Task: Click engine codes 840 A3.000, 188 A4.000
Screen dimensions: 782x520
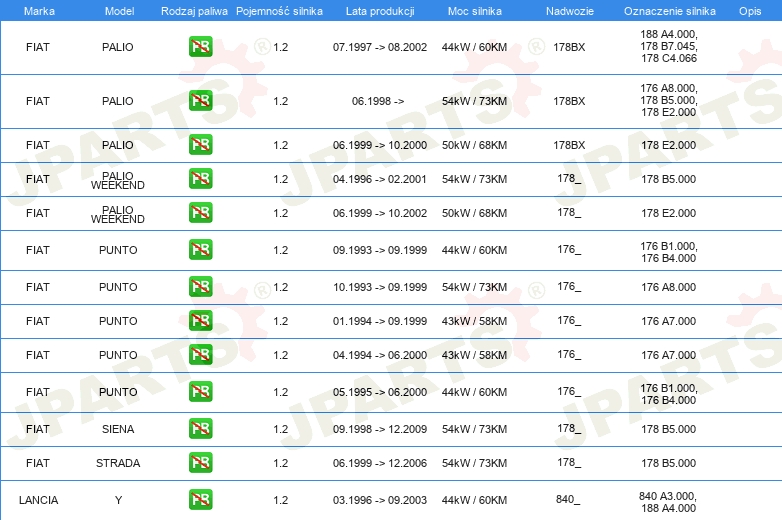Action: [668, 502]
